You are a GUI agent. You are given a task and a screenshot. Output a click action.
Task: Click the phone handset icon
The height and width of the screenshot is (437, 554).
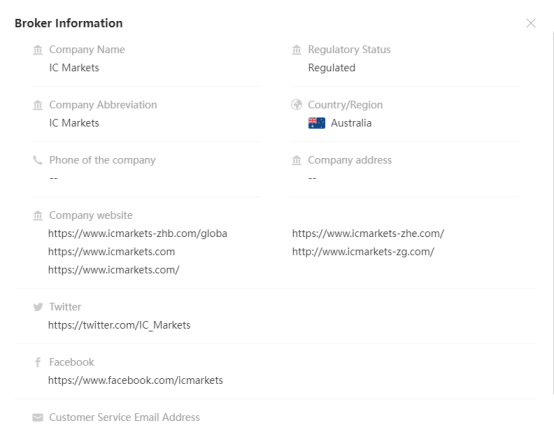coord(37,160)
